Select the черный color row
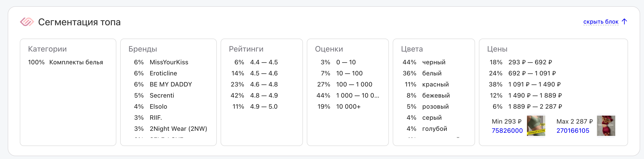Viewport: 644px width, 159px height. tap(434, 62)
